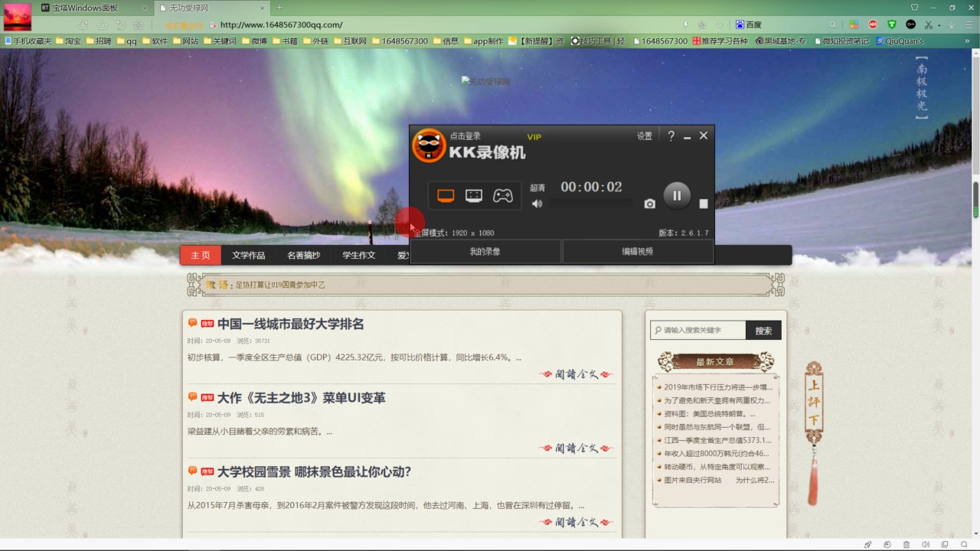
Task: Open a new browser tab
Action: (x=279, y=7)
